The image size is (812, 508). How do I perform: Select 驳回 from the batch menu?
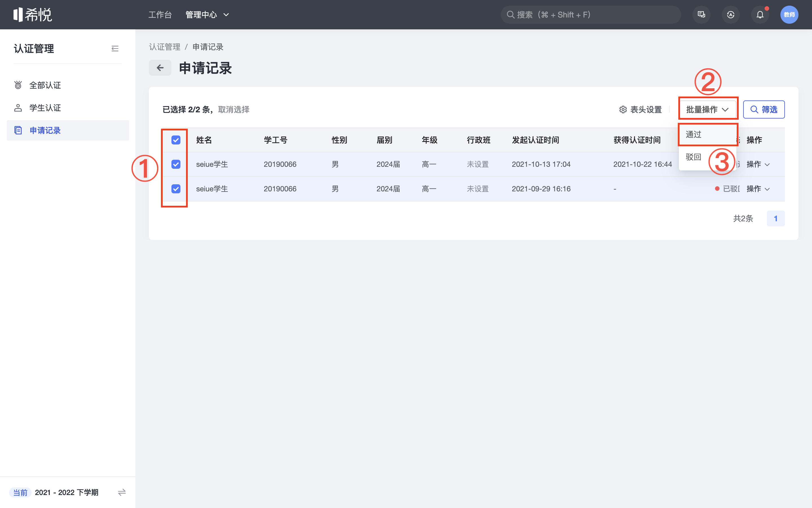pyautogui.click(x=693, y=157)
